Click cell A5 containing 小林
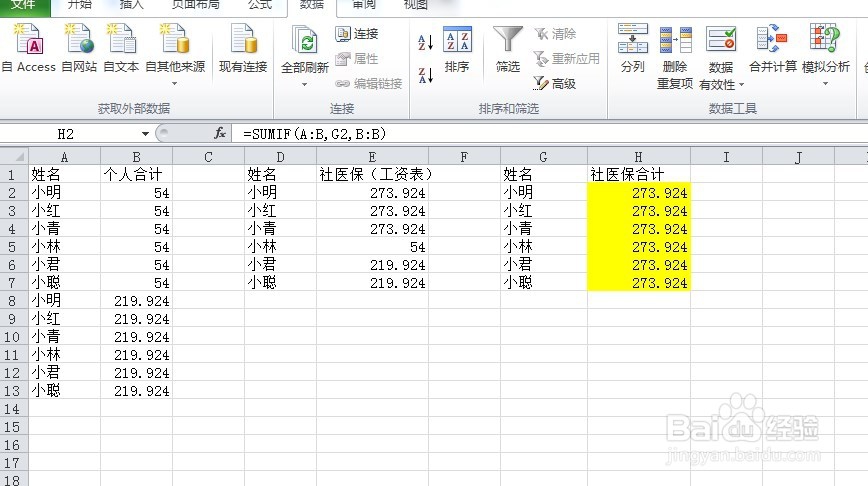 coord(64,247)
